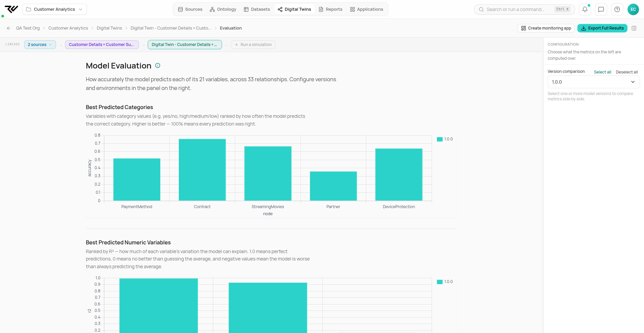
Task: Click the Deselect all link
Action: point(627,72)
